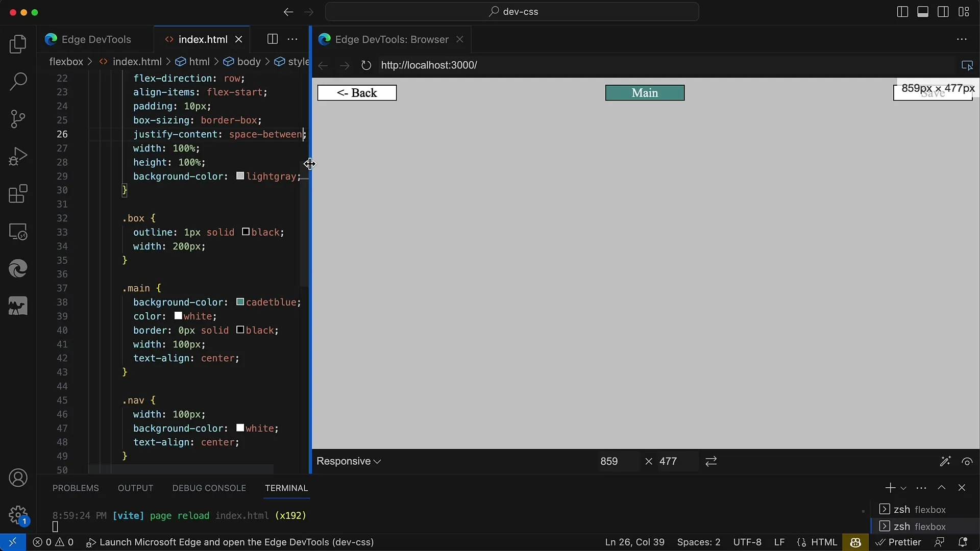Open the cadetblue color swatch
The height and width of the screenshot is (551, 980).
coord(240,302)
